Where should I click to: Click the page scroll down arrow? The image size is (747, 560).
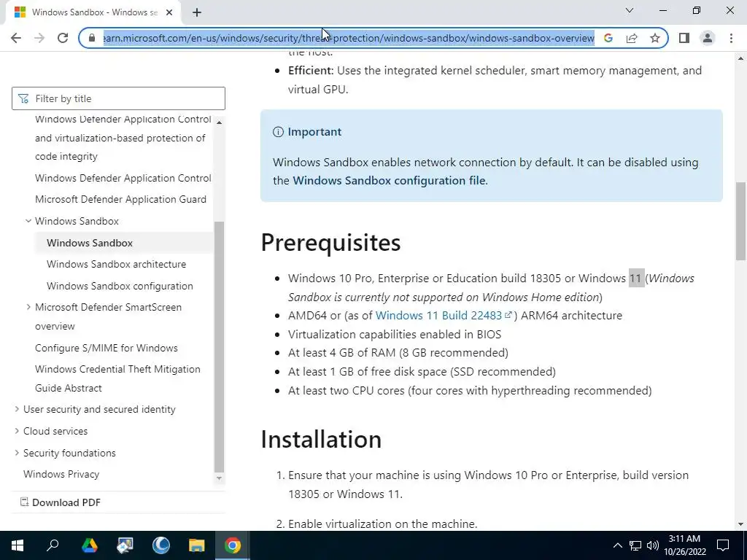pos(740,524)
